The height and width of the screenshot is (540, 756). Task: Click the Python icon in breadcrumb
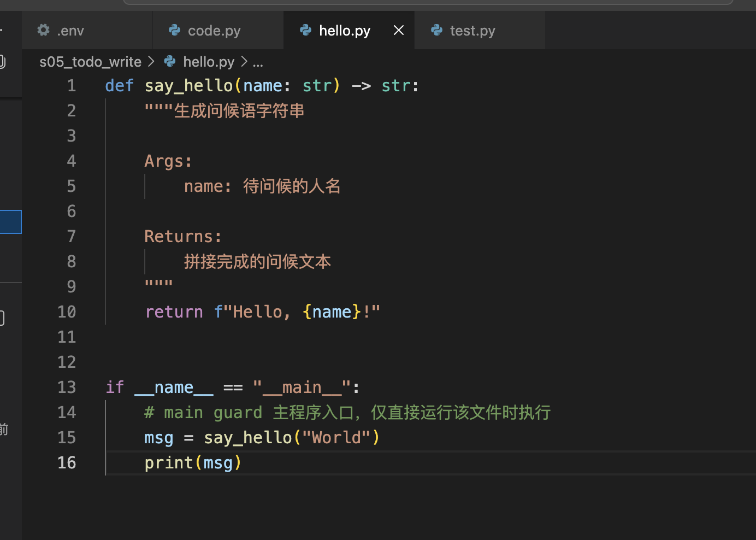click(170, 61)
